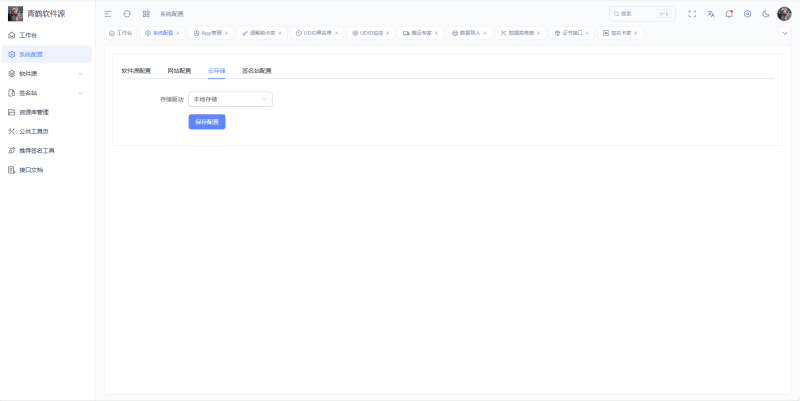Open 推荐签名工具 in the sidebar

(47, 151)
